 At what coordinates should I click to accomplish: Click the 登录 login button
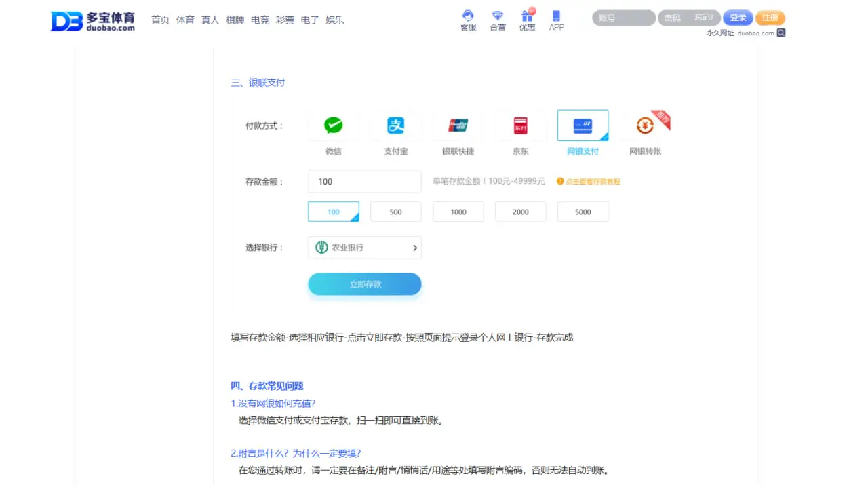pos(738,18)
